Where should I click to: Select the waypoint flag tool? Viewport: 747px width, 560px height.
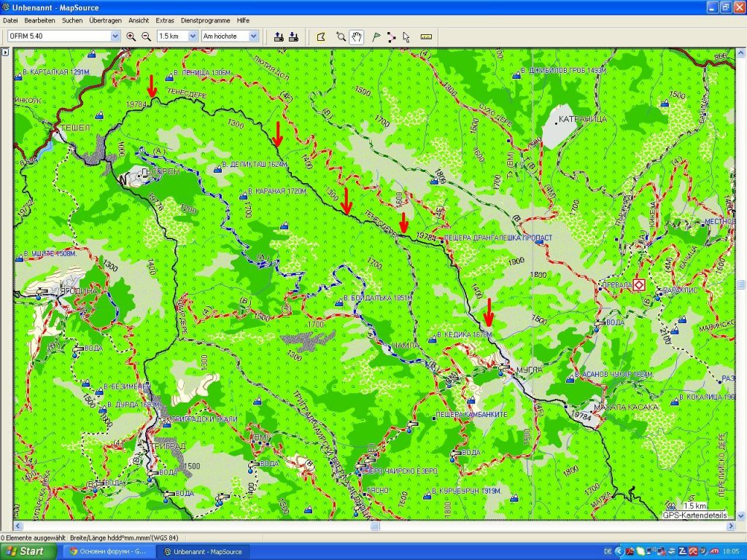(376, 36)
